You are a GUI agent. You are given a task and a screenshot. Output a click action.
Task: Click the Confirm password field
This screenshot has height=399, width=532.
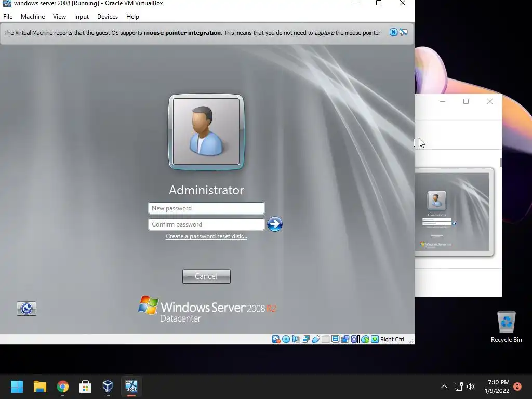tap(206, 224)
